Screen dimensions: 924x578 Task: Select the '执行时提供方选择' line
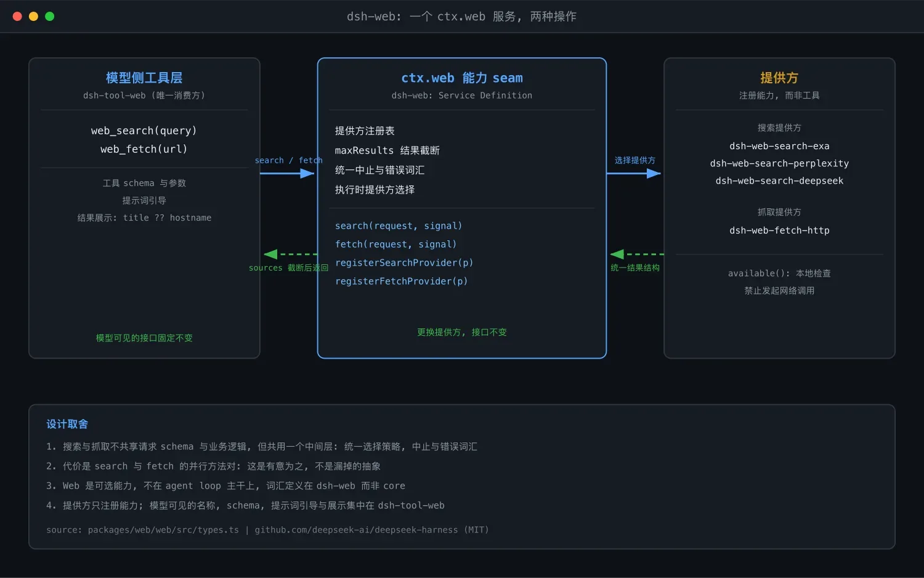point(375,190)
